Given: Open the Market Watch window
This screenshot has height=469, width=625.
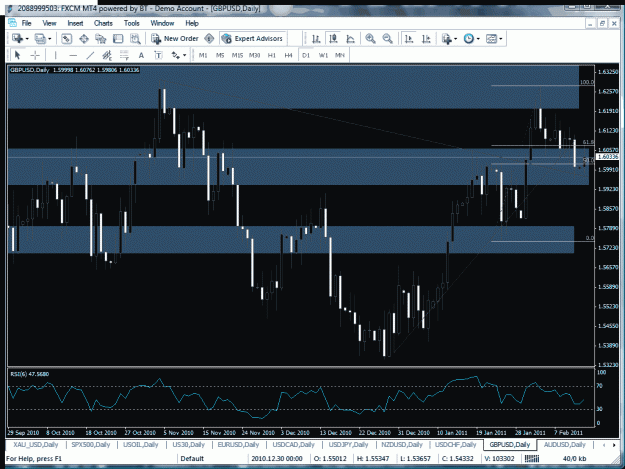Looking at the screenshot, I should pos(67,39).
